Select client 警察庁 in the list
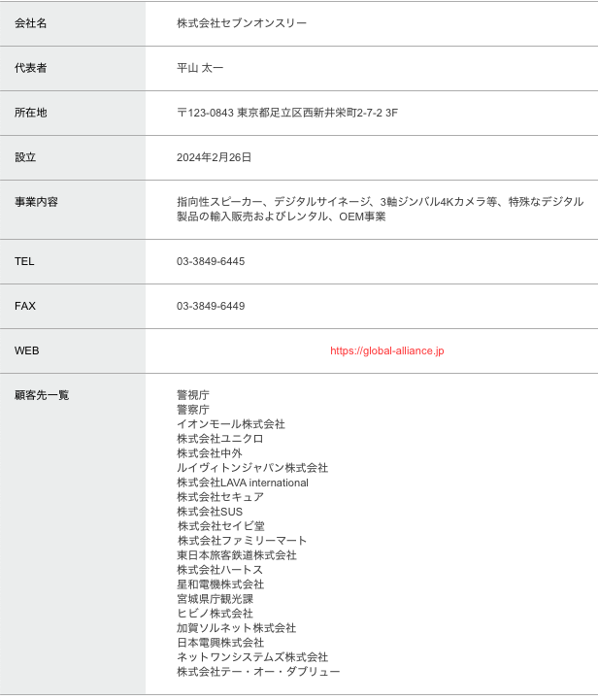Screen dimensions: 598x700 click(193, 410)
